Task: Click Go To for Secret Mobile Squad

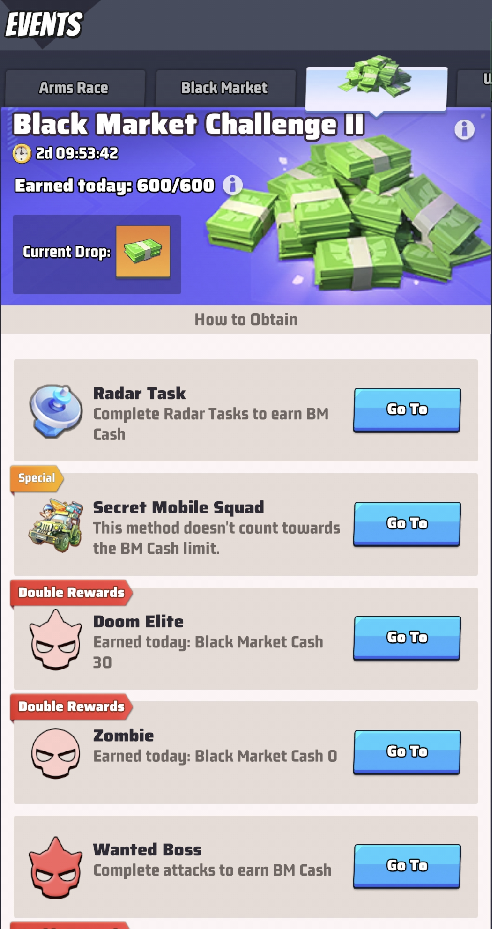Action: pyautogui.click(x=407, y=524)
